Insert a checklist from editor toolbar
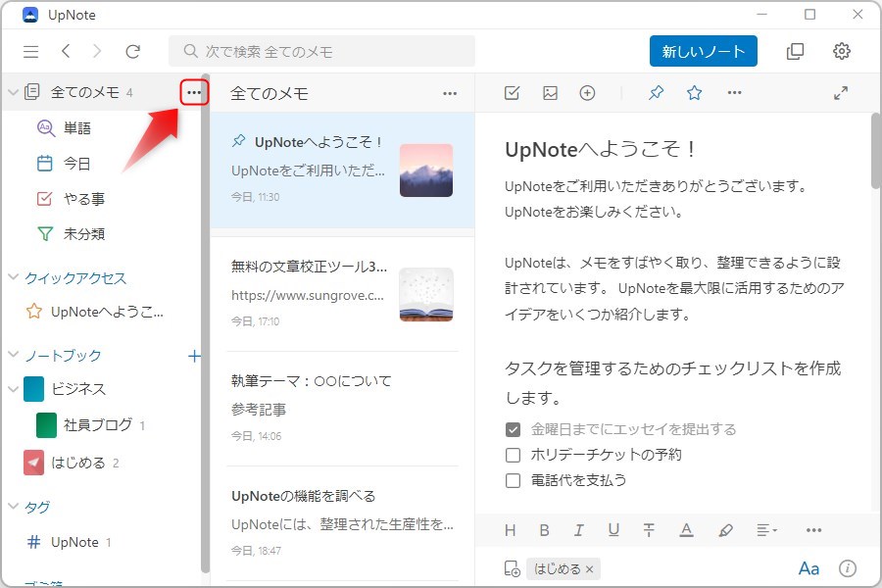The image size is (882, 588). [x=512, y=93]
